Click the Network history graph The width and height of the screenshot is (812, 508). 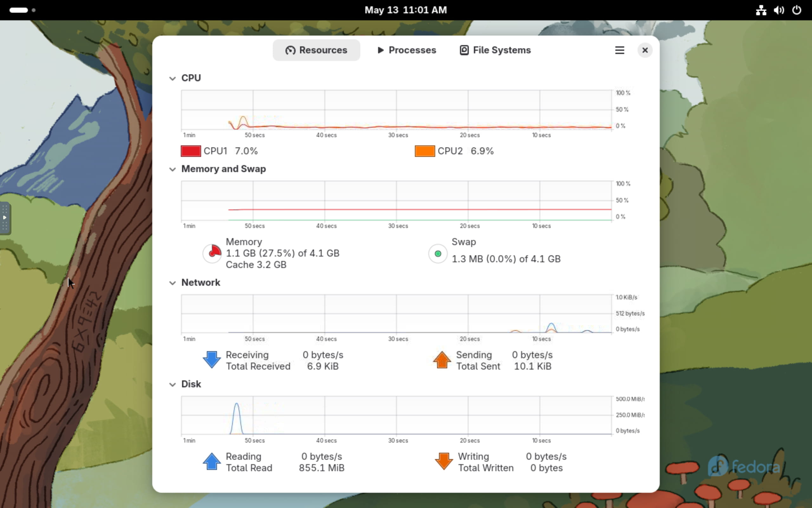point(396,314)
